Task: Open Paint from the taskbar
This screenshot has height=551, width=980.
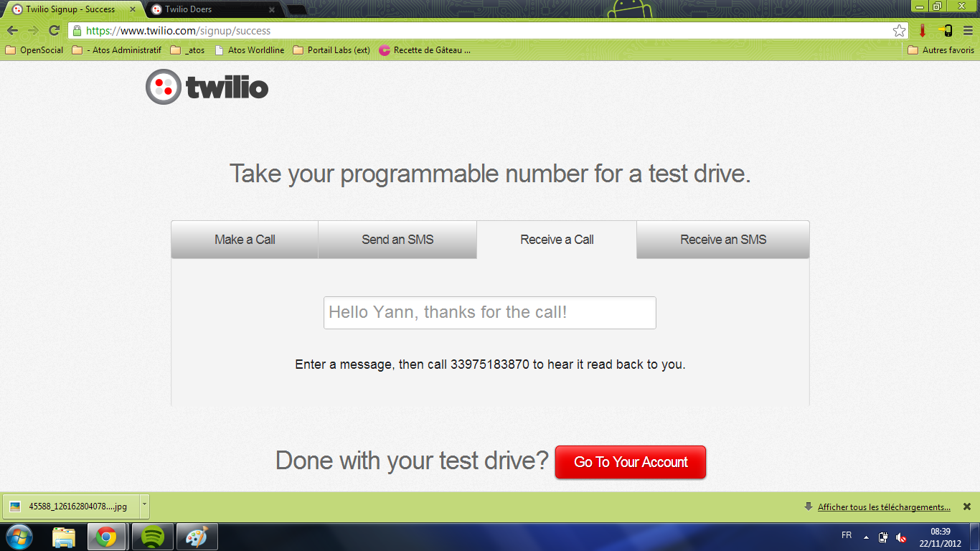Action: point(196,537)
